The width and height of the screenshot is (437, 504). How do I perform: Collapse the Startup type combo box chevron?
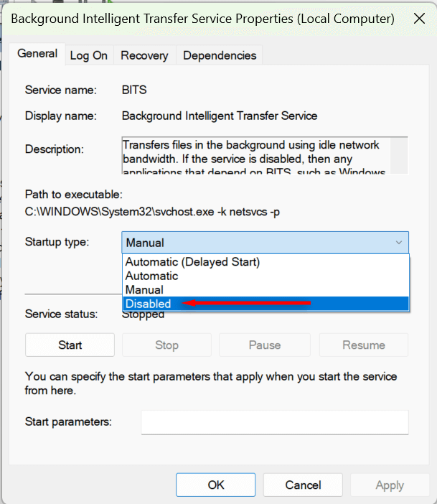(x=399, y=243)
